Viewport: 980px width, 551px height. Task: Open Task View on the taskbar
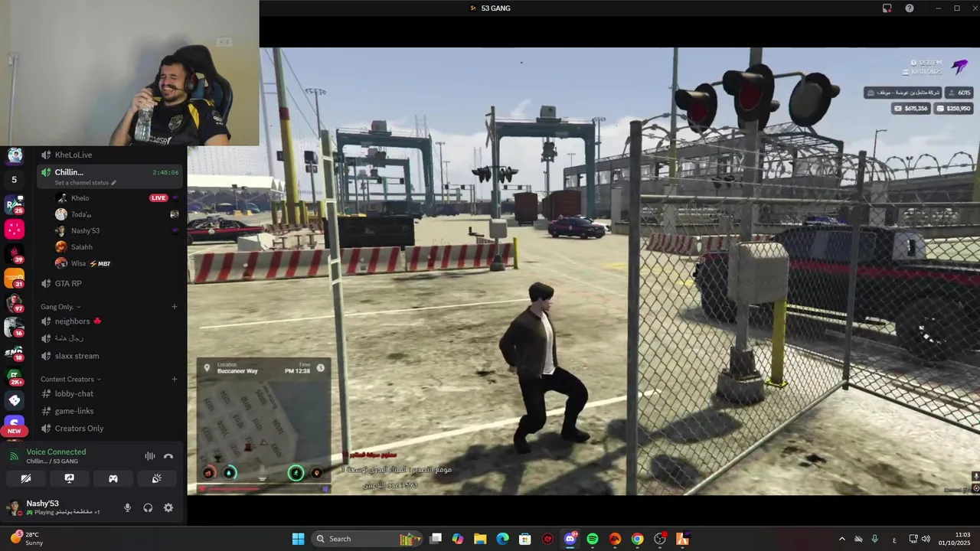coord(436,539)
